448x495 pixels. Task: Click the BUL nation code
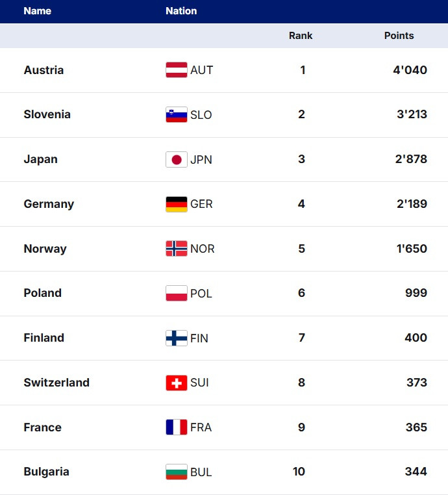point(201,472)
